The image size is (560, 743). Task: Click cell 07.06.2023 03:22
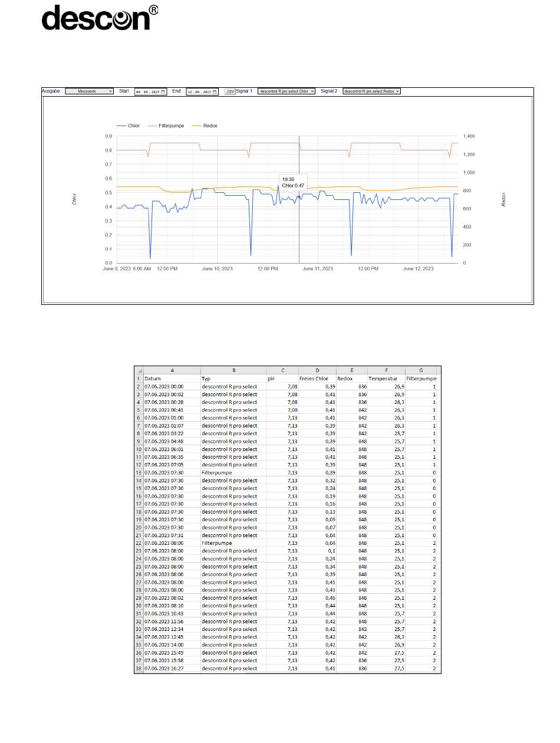172,433
